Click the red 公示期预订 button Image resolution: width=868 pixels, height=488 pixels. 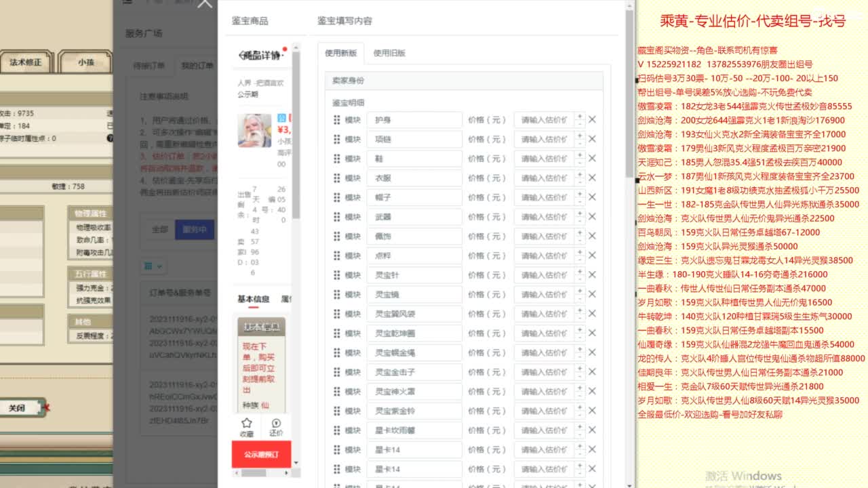[x=261, y=454]
